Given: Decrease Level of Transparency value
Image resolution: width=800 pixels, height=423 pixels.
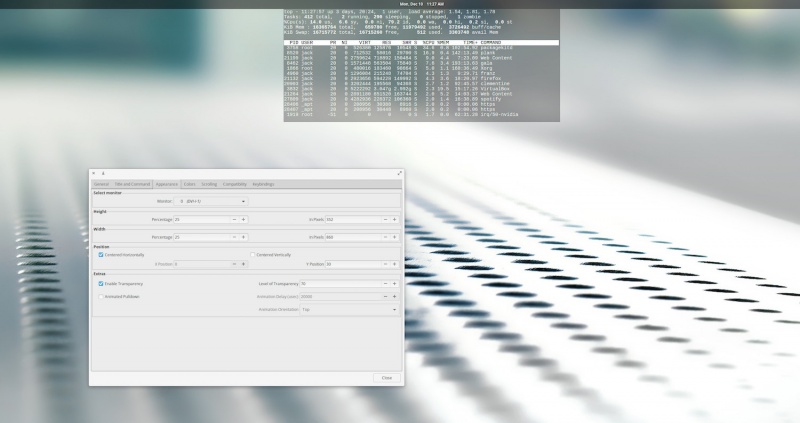Looking at the screenshot, I should pyautogui.click(x=384, y=284).
